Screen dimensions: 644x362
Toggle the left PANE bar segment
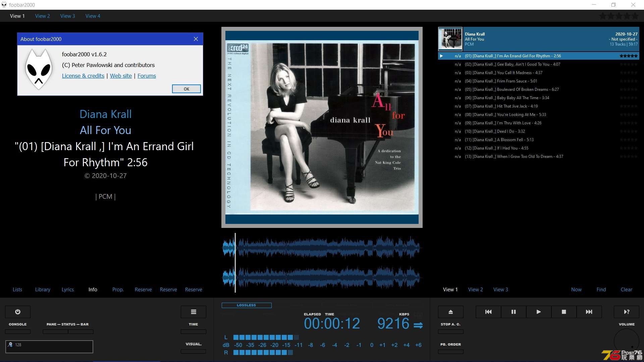coord(55,331)
